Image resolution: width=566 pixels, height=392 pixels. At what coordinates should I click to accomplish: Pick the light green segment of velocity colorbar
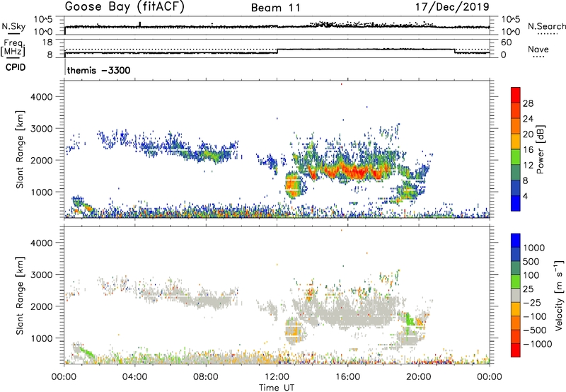pyautogui.click(x=516, y=282)
